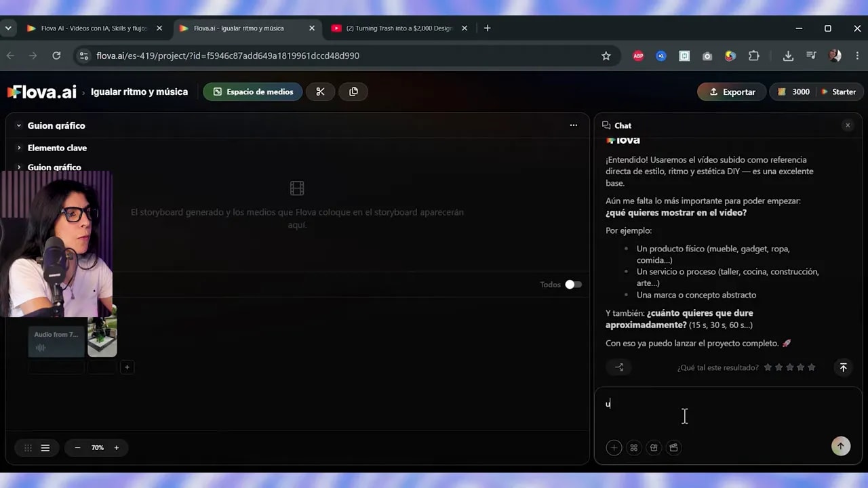Toggle the Todos switch
Viewport: 868px width, 488px height.
573,285
